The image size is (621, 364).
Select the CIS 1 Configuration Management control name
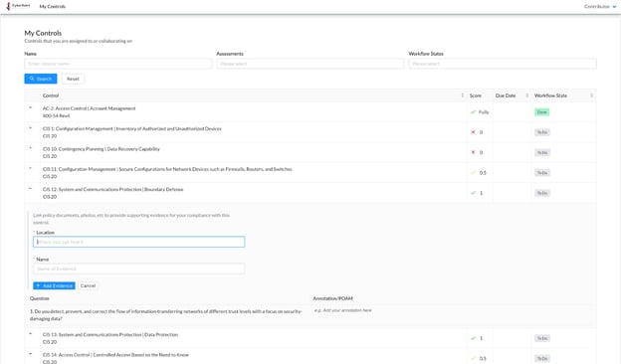click(x=132, y=128)
